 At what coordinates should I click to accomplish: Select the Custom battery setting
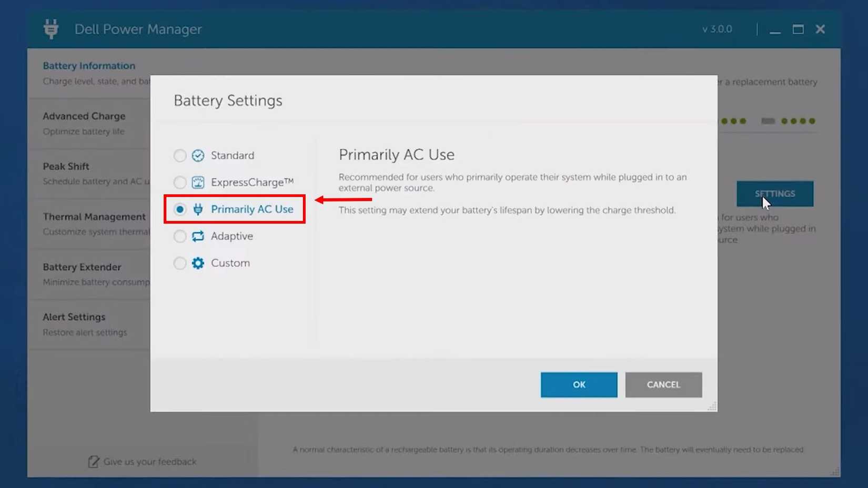[180, 263]
